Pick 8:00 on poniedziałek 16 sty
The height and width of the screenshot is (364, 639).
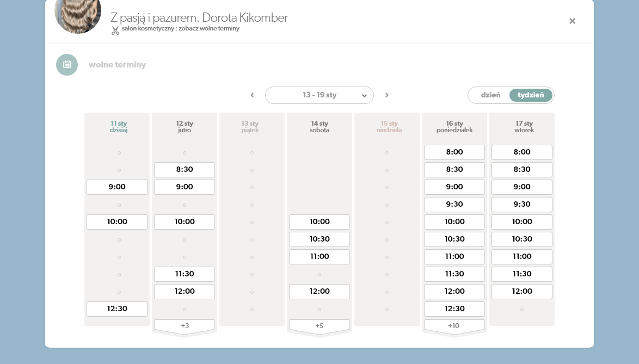pos(454,152)
